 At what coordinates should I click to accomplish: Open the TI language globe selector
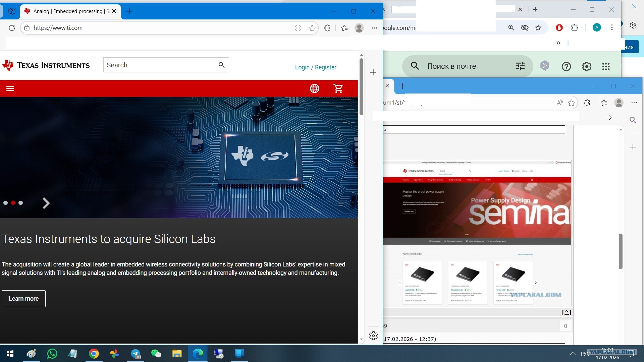click(315, 88)
